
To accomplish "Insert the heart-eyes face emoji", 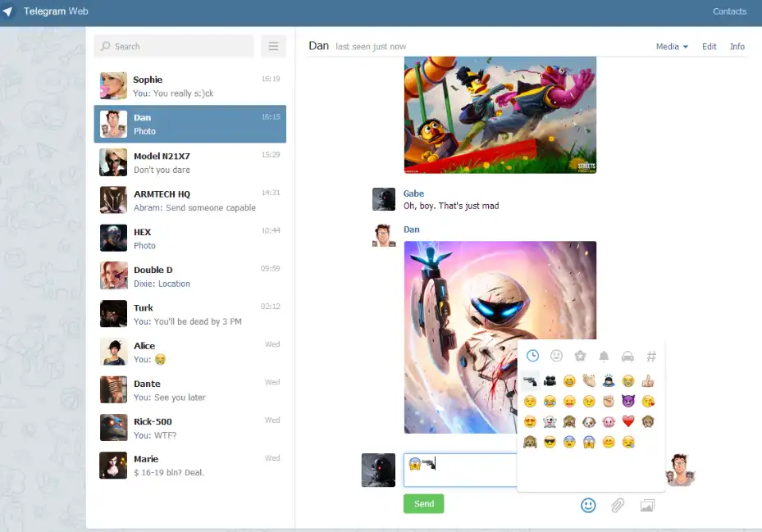I will (530, 421).
